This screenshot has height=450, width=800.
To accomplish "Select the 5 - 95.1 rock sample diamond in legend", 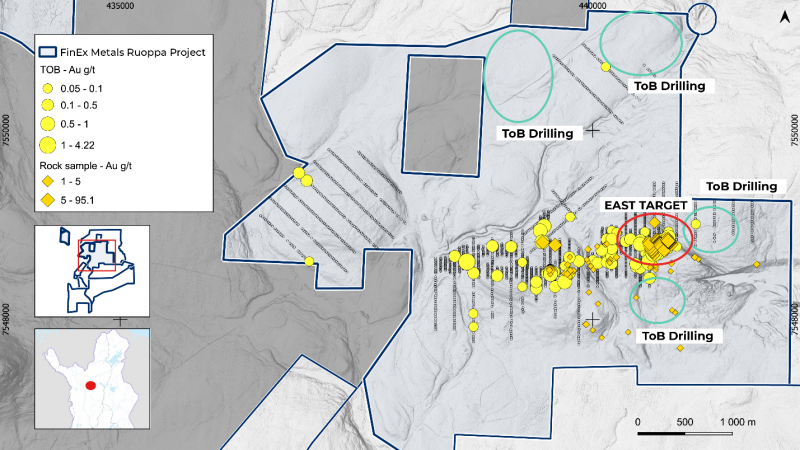I will 47,200.
